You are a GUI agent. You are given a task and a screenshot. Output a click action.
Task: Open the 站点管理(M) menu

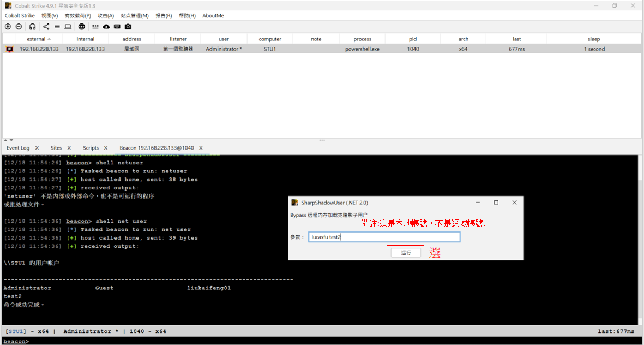coord(135,16)
